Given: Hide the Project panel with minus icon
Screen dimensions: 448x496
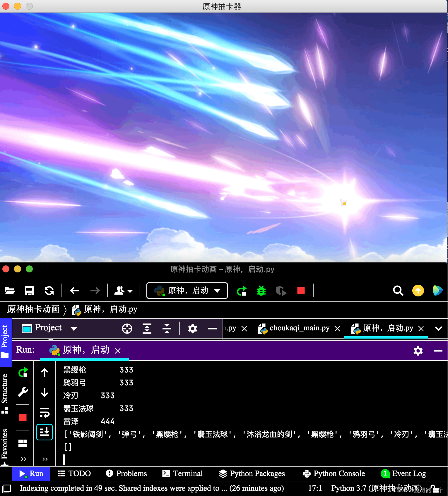Looking at the screenshot, I should [x=213, y=329].
